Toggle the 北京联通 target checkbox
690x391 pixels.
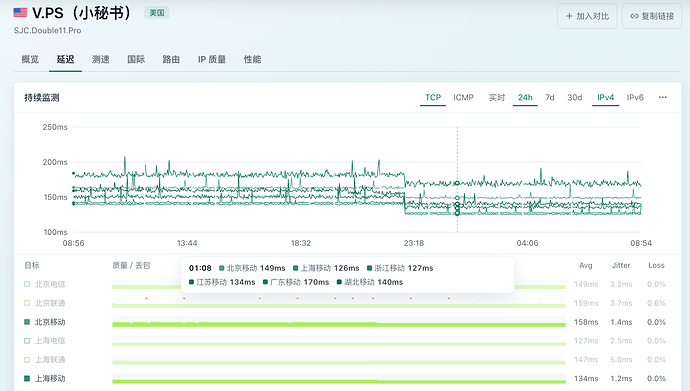pyautogui.click(x=27, y=303)
